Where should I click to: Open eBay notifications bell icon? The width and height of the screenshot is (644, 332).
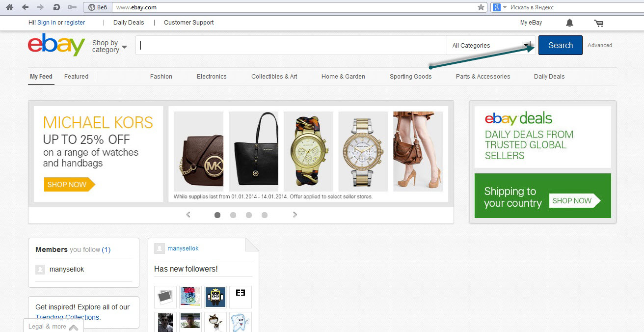coord(569,23)
